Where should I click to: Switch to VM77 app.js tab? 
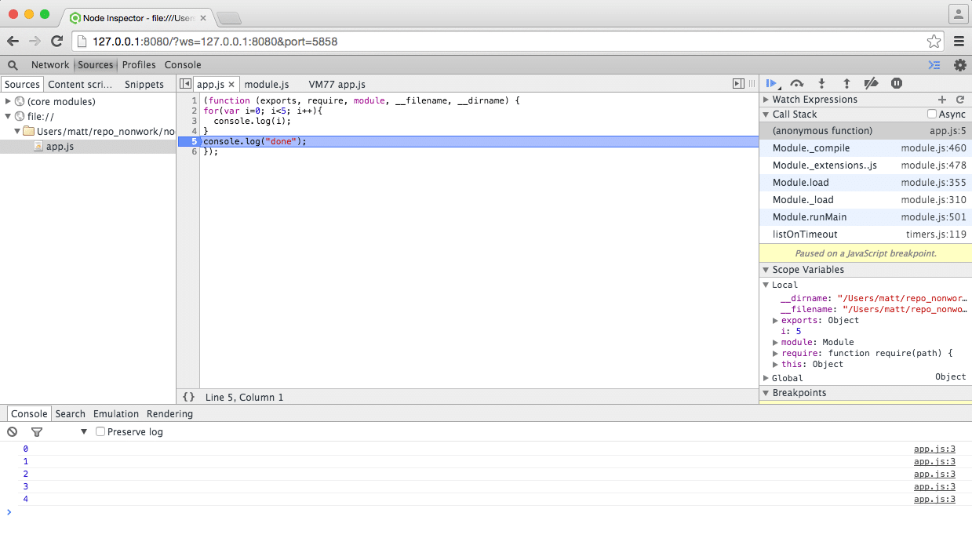click(x=337, y=85)
